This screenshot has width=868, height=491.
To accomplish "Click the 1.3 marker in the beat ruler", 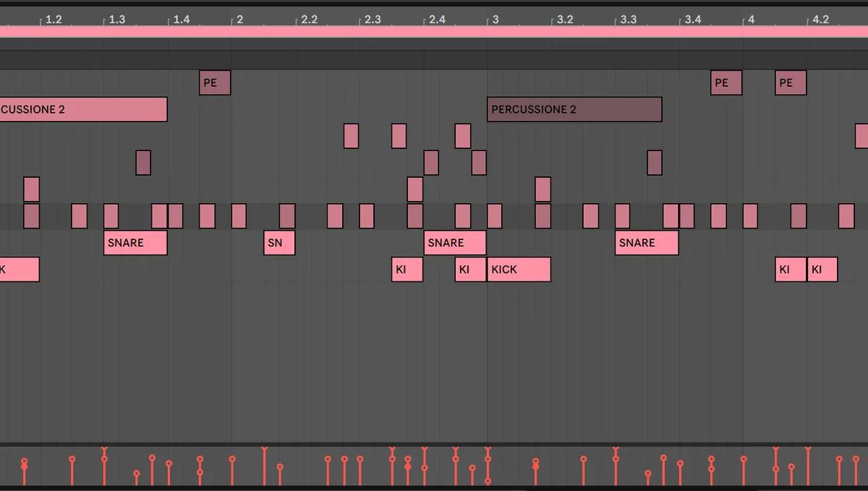I will click(x=117, y=20).
